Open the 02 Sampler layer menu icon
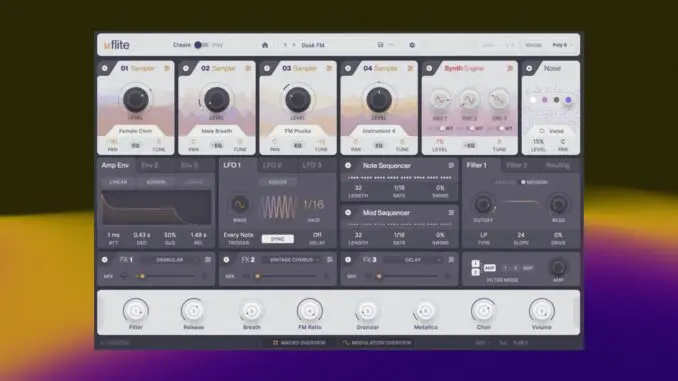The width and height of the screenshot is (678, 381). click(248, 68)
